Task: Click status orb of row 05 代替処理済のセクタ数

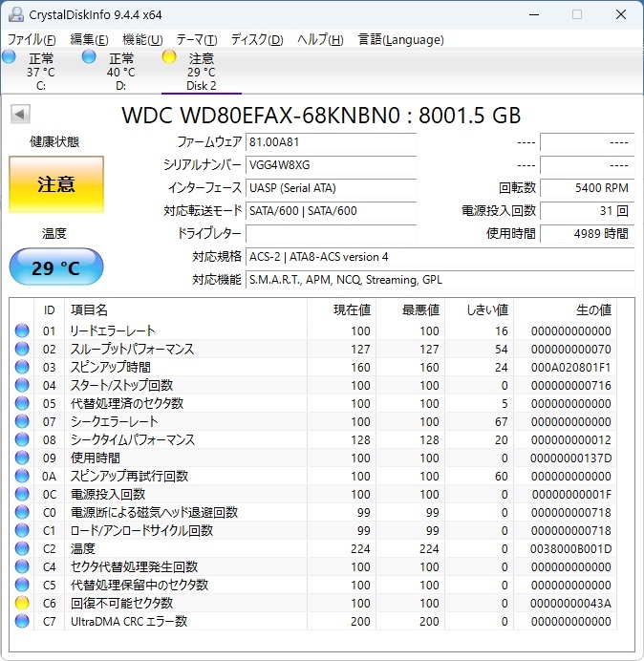Action: [x=22, y=403]
